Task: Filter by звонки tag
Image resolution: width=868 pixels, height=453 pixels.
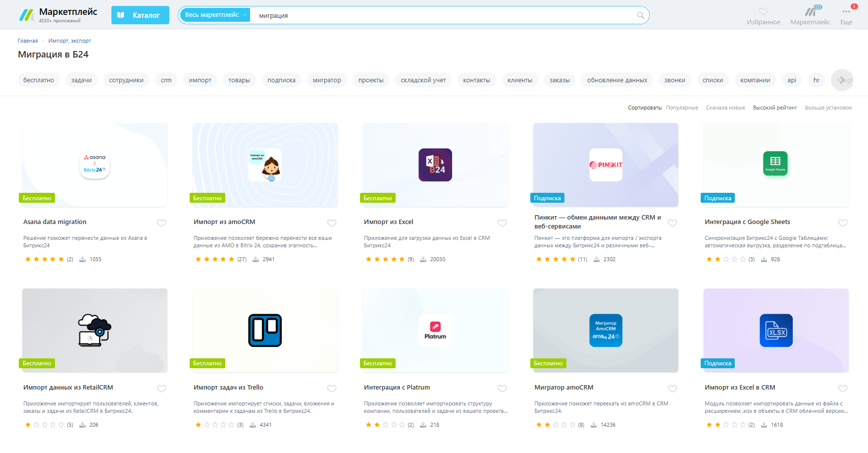Action: pyautogui.click(x=675, y=80)
